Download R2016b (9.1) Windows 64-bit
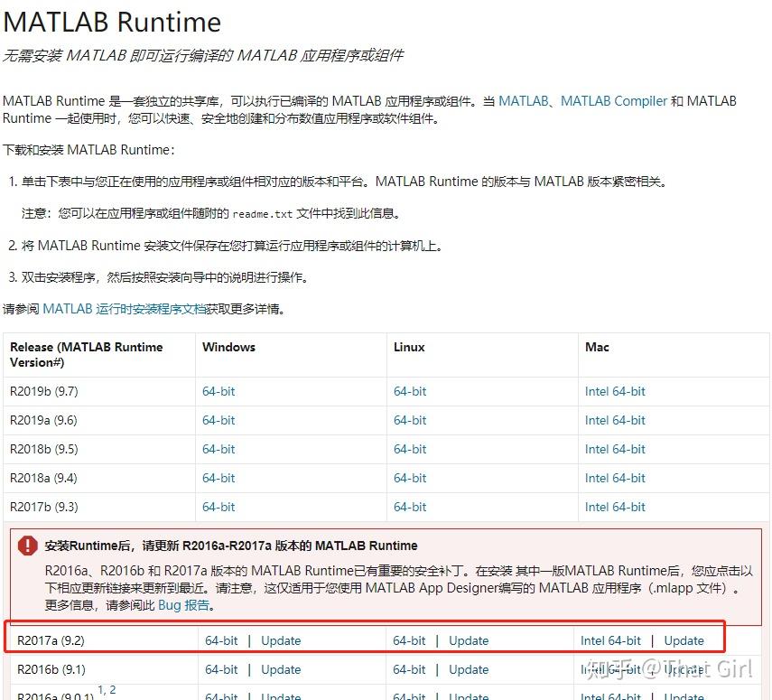This screenshot has height=700, width=772. pyautogui.click(x=221, y=670)
